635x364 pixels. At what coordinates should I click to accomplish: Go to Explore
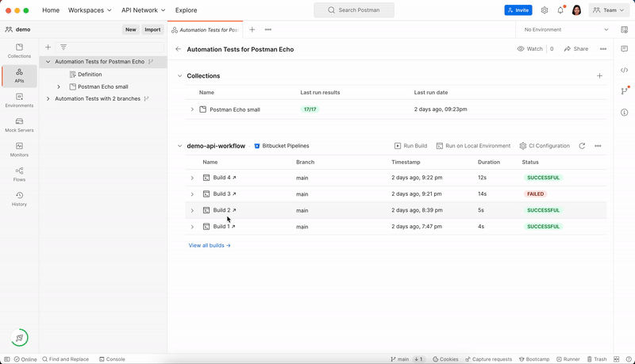pos(186,10)
